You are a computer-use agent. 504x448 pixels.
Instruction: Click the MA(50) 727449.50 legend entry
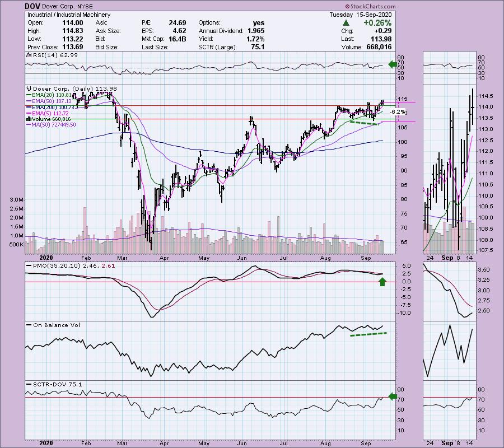click(54, 125)
